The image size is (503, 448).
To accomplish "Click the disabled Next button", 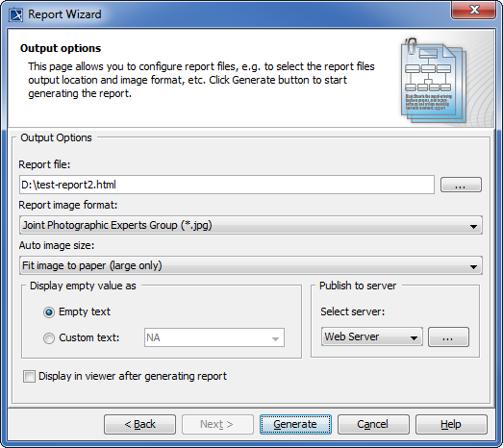I will (217, 424).
